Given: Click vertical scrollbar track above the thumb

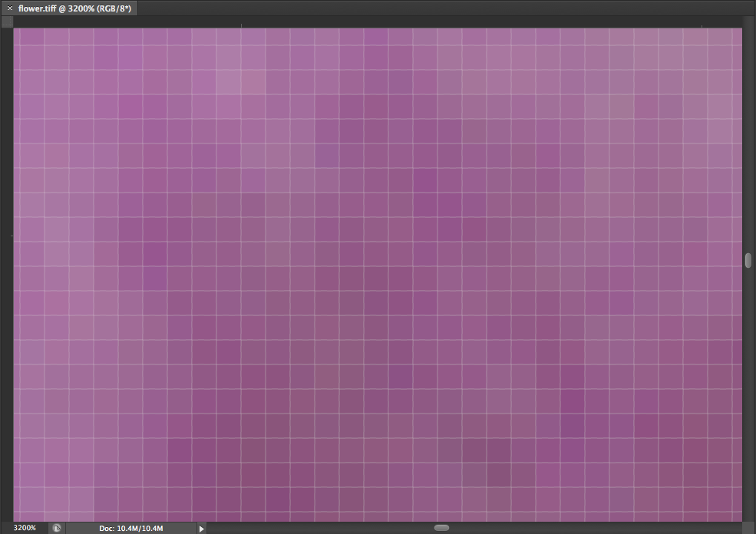Looking at the screenshot, I should tap(748, 138).
